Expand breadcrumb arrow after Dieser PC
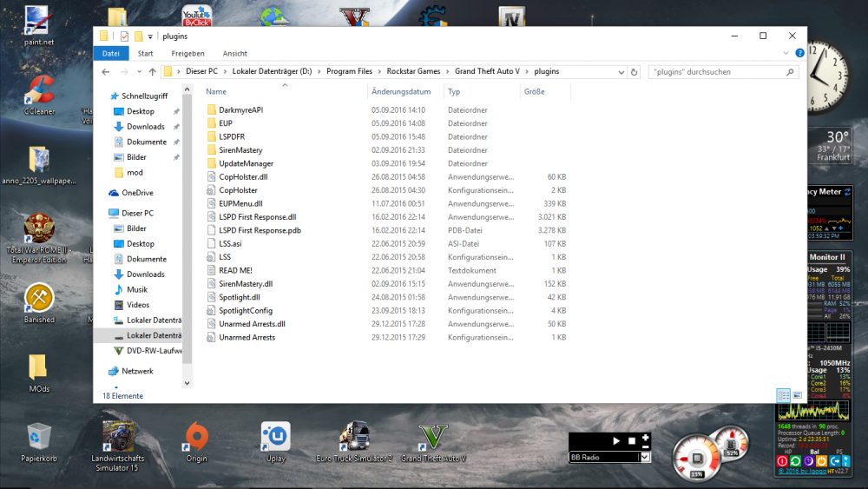868x489 pixels. coord(225,71)
